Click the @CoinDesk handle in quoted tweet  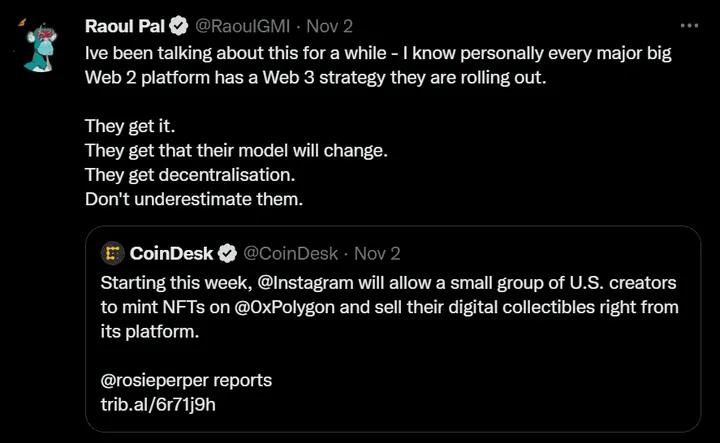coord(290,253)
